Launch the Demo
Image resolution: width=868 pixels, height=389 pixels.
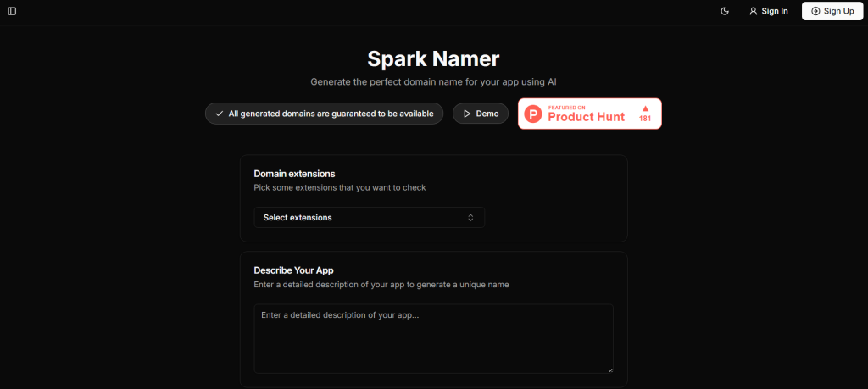pos(481,114)
